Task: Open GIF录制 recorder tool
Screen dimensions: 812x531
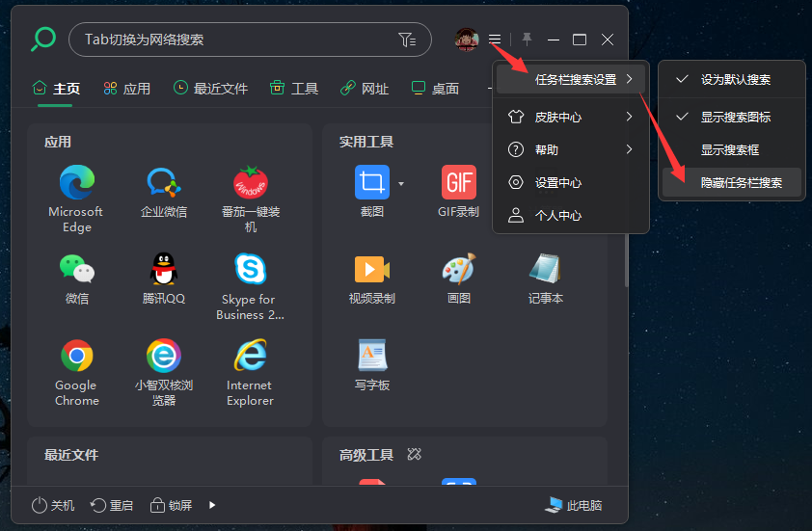Action: pos(459,182)
